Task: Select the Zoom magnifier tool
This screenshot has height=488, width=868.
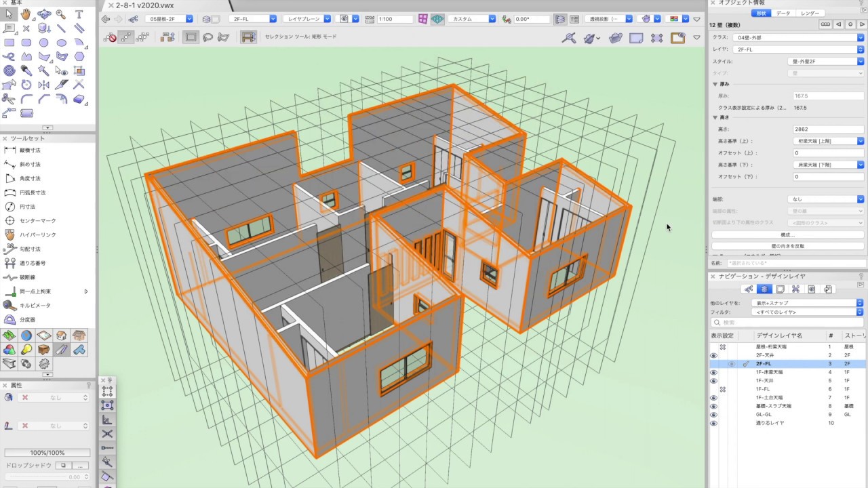Action: click(x=61, y=14)
